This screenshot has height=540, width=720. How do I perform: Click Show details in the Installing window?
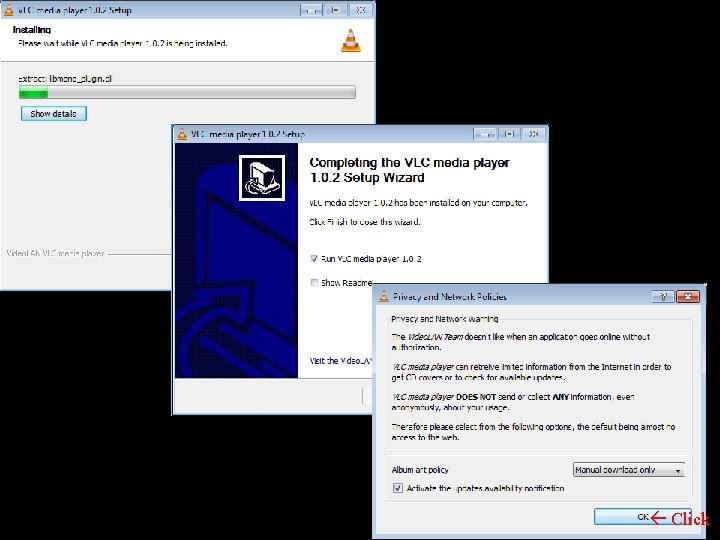[x=54, y=113]
